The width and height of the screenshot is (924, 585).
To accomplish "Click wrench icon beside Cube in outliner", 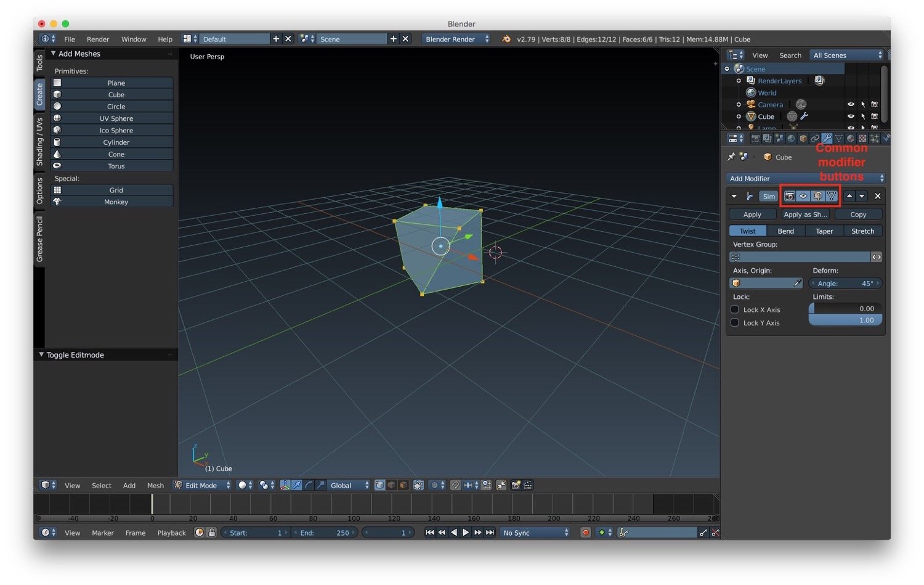I will [804, 116].
